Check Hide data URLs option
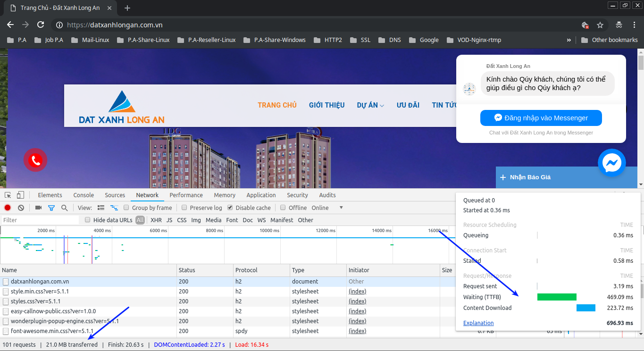 click(88, 220)
